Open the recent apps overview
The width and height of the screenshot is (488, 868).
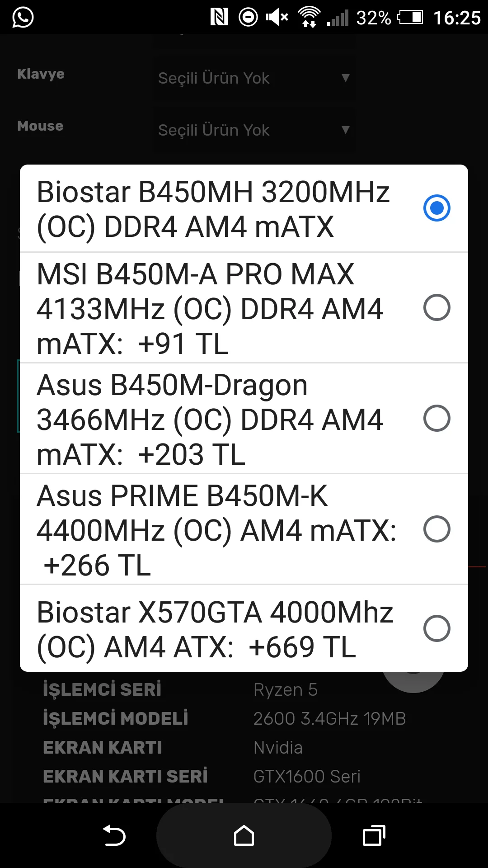[x=374, y=835]
